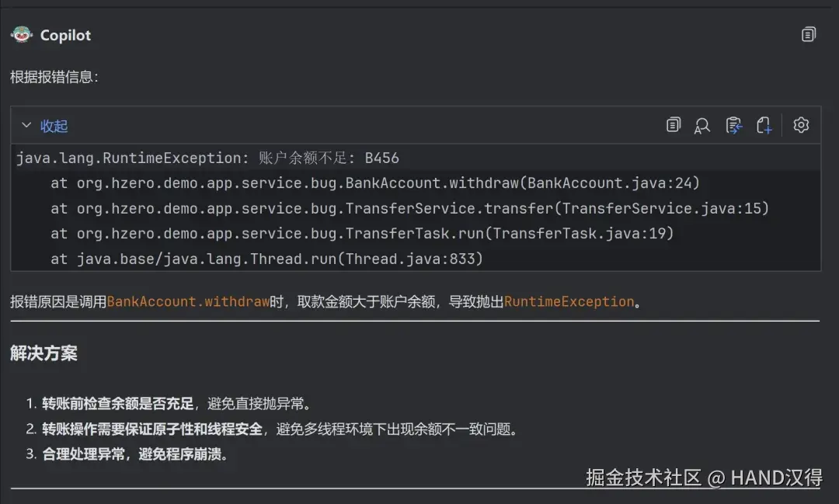The image size is (839, 504).
Task: Click the 收起 collapse label
Action: pyautogui.click(x=54, y=126)
